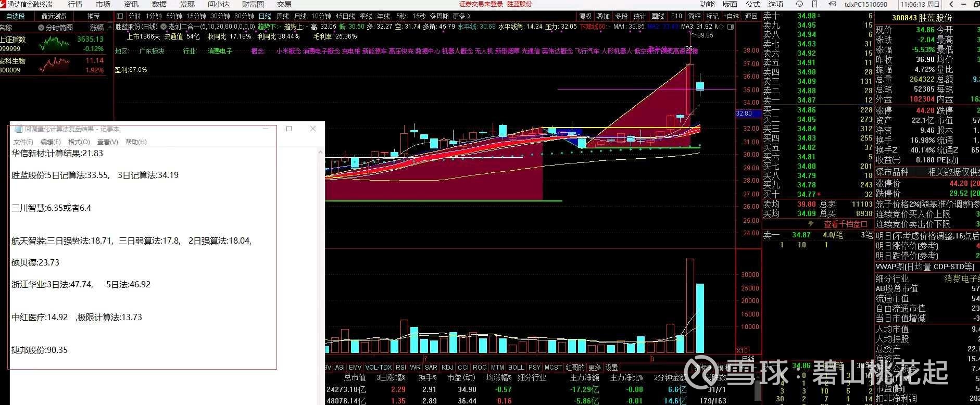Click the 叠加 toolbar button

click(603, 16)
